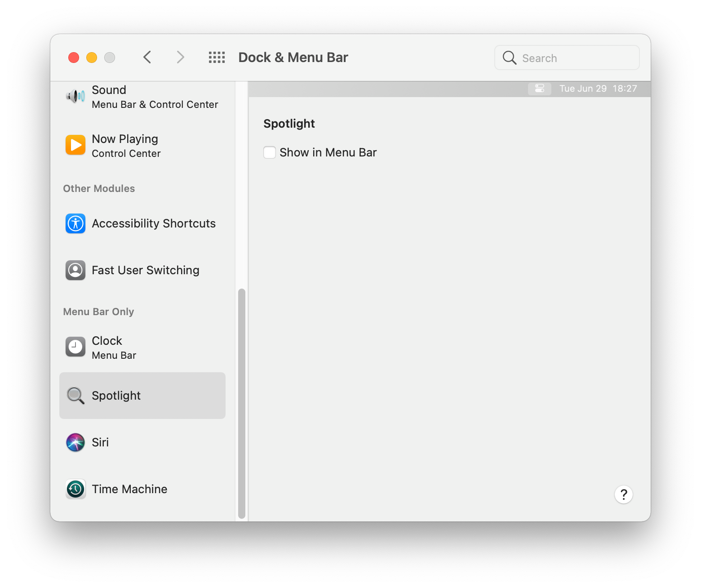Select the Clock item label

[x=107, y=341]
